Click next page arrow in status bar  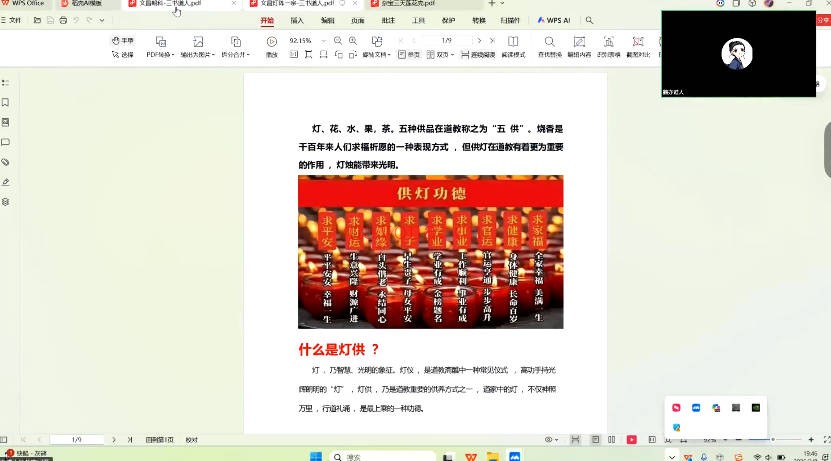pyautogui.click(x=113, y=440)
